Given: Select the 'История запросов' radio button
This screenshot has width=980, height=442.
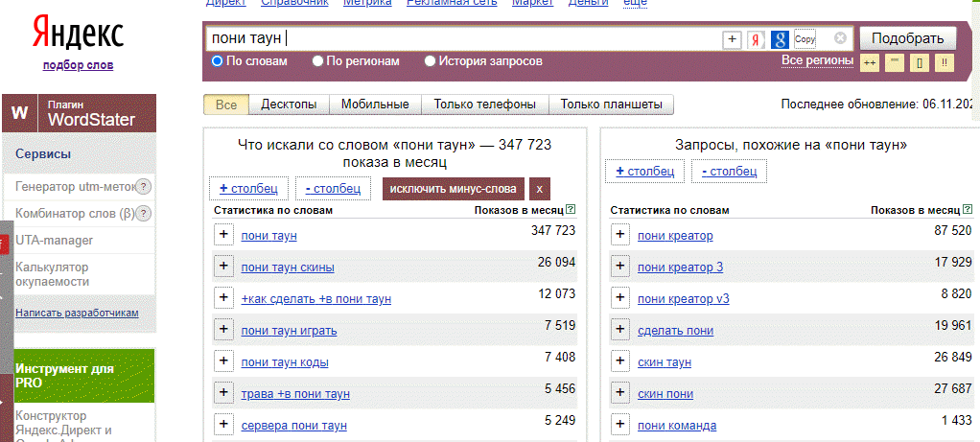Looking at the screenshot, I should point(430,61).
